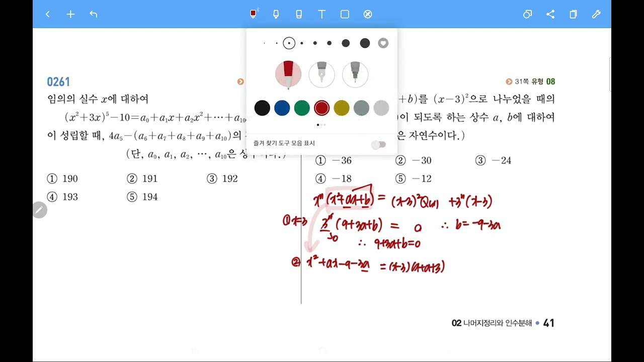The image size is (644, 362).
Task: Tap answer choice ① 190
Action: pyautogui.click(x=62, y=179)
